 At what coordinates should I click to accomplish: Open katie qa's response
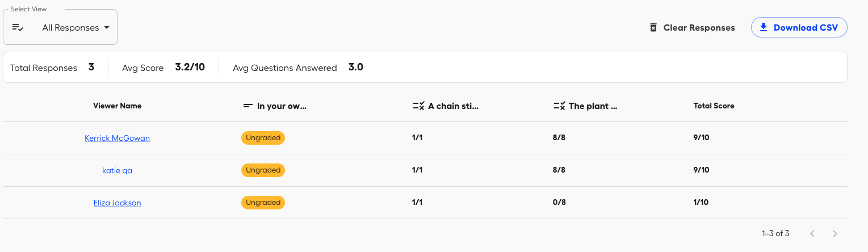pyautogui.click(x=117, y=170)
